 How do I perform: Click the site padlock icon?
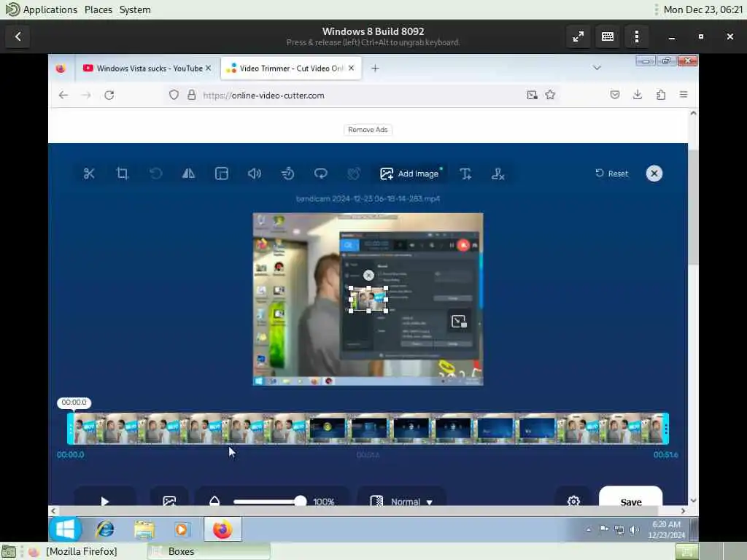coord(192,95)
